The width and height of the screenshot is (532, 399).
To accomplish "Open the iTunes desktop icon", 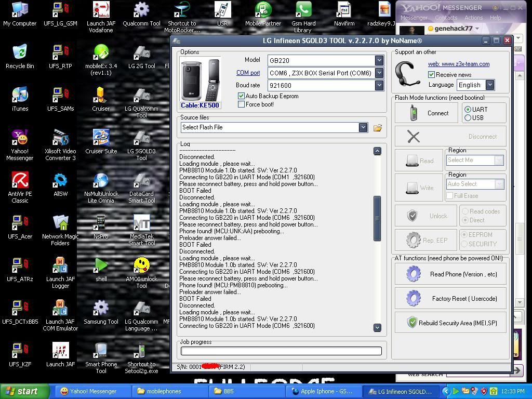I will 20,99.
